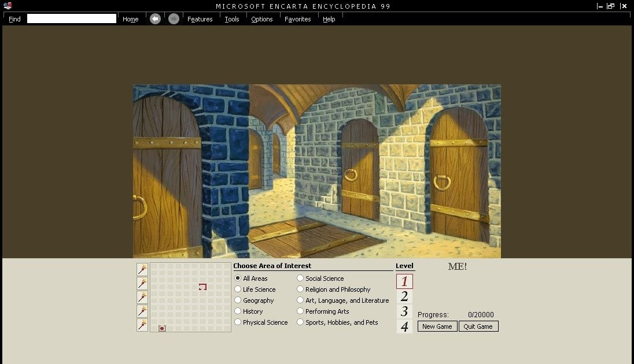This screenshot has width=634, height=364.
Task: Select Sports, Hobbies, and Pets option
Action: pyautogui.click(x=300, y=322)
